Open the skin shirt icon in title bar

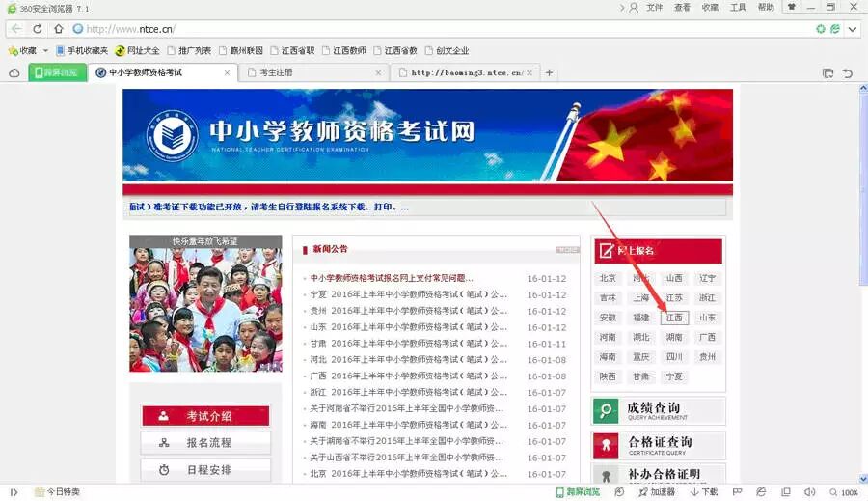[x=792, y=7]
